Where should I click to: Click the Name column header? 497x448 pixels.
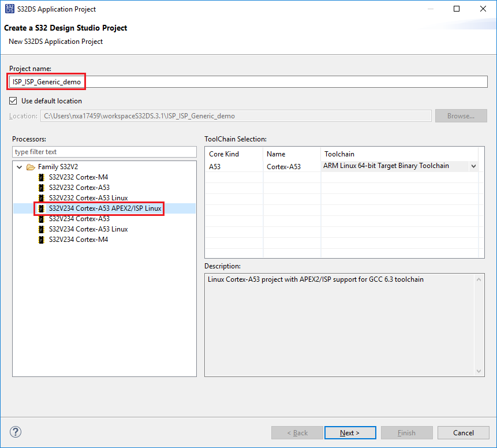tap(292, 154)
